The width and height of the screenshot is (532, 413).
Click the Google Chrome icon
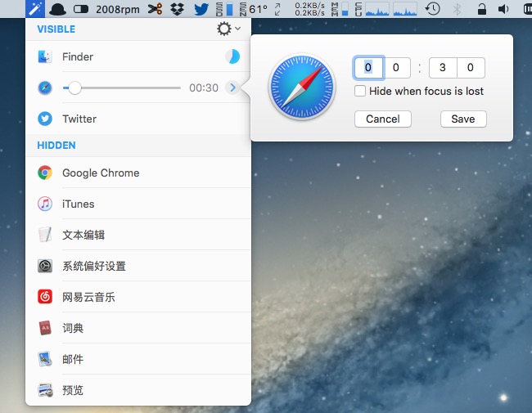[45, 173]
